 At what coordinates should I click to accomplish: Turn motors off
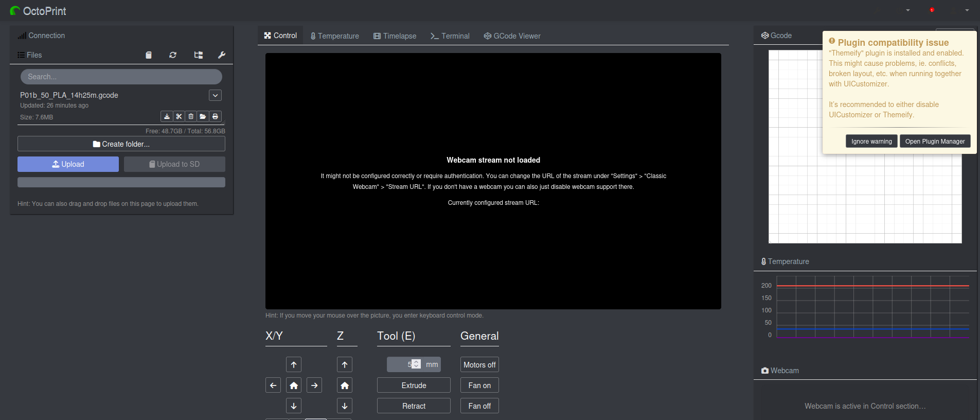tap(479, 364)
